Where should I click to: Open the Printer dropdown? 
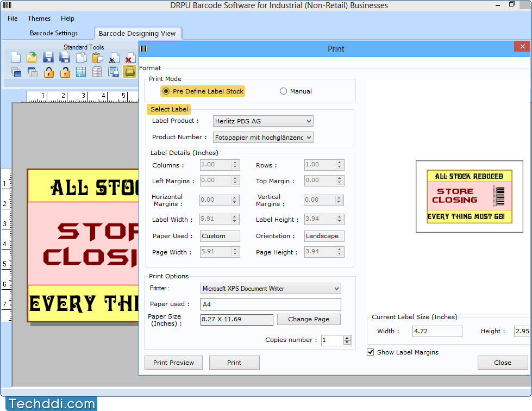tap(271, 289)
